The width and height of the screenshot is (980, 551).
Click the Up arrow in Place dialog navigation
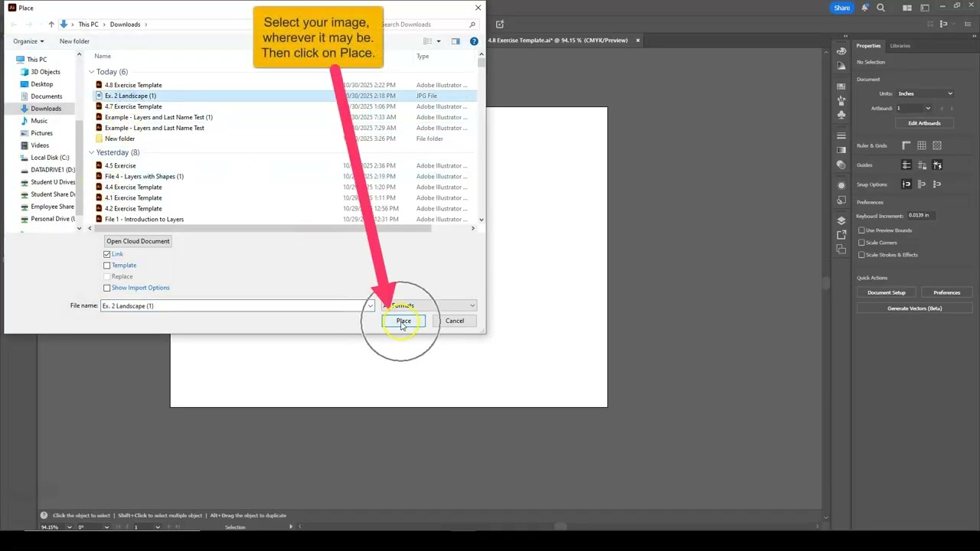[x=51, y=24]
